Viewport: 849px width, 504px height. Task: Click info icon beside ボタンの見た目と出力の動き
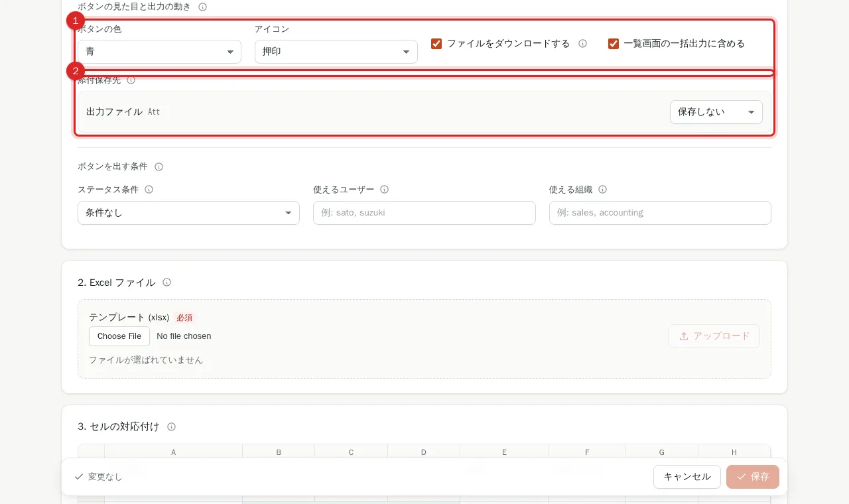[x=203, y=7]
